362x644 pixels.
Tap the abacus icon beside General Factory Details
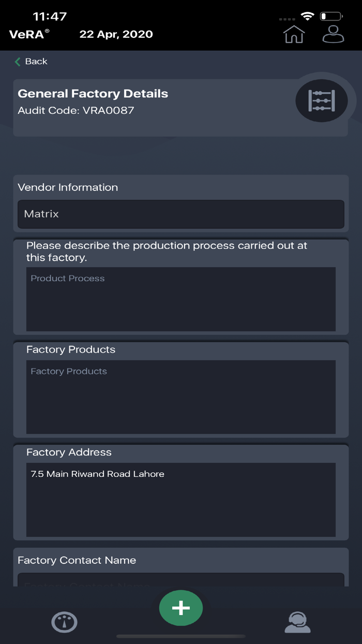tap(322, 100)
